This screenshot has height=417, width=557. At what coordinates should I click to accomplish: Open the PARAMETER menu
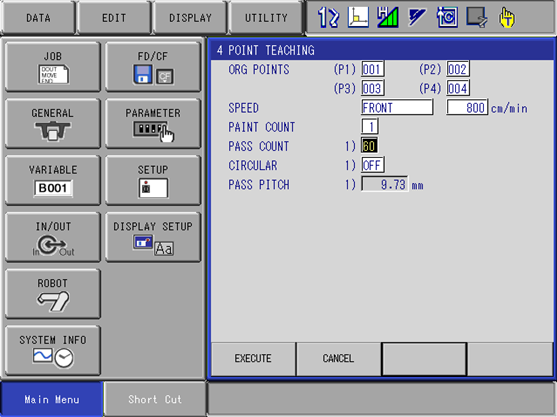click(153, 124)
